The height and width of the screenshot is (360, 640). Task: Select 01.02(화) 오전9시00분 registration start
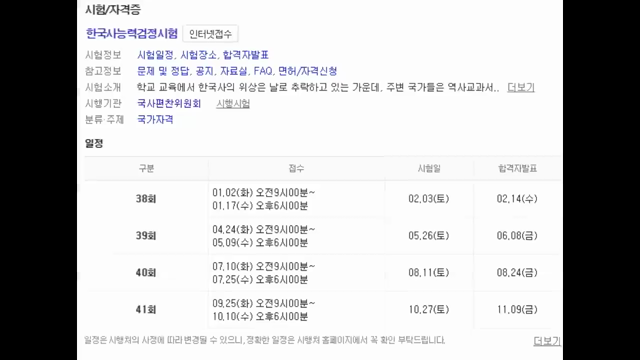[x=264, y=193]
